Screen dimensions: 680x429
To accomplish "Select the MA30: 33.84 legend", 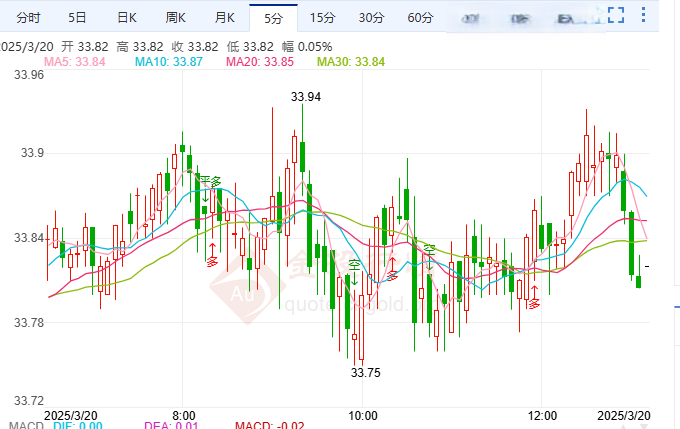I will pyautogui.click(x=351, y=62).
